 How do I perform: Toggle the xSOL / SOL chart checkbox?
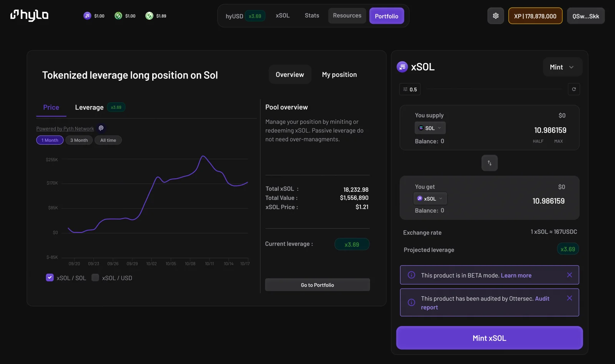(50, 278)
